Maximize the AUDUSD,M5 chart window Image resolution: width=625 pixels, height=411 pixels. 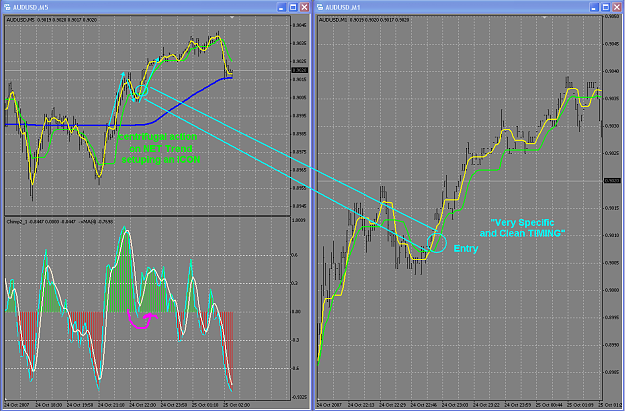pyautogui.click(x=293, y=7)
